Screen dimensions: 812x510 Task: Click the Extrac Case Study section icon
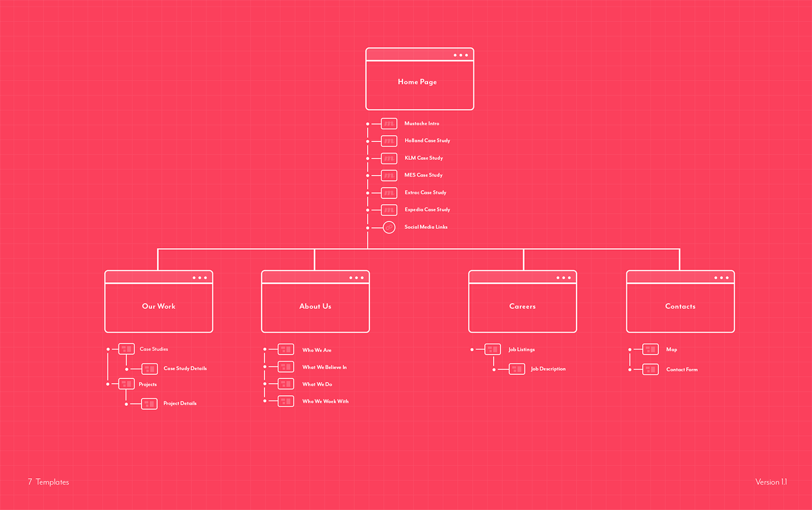(x=389, y=192)
